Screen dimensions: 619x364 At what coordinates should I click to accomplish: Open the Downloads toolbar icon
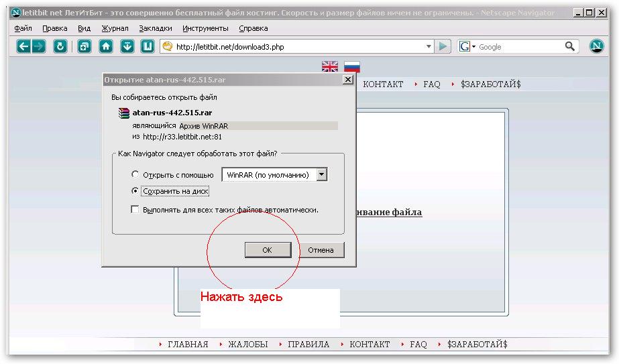pyautogui.click(x=127, y=46)
